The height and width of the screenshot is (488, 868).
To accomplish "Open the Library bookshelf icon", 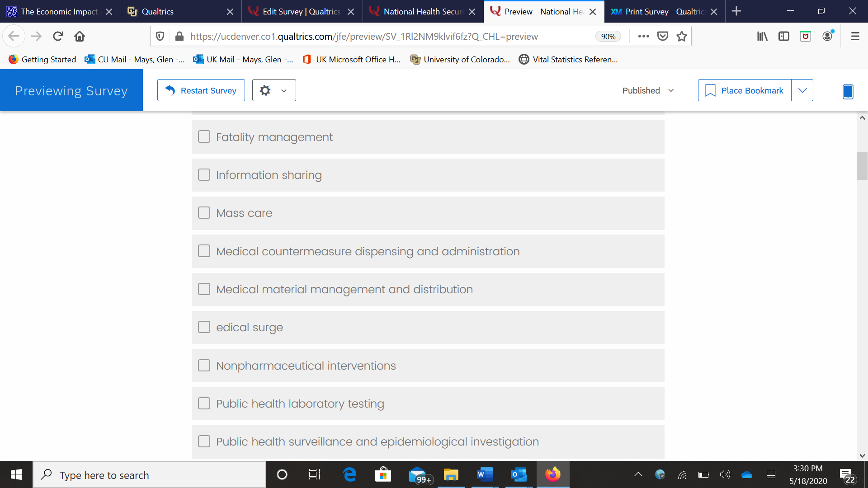I will [x=762, y=36].
